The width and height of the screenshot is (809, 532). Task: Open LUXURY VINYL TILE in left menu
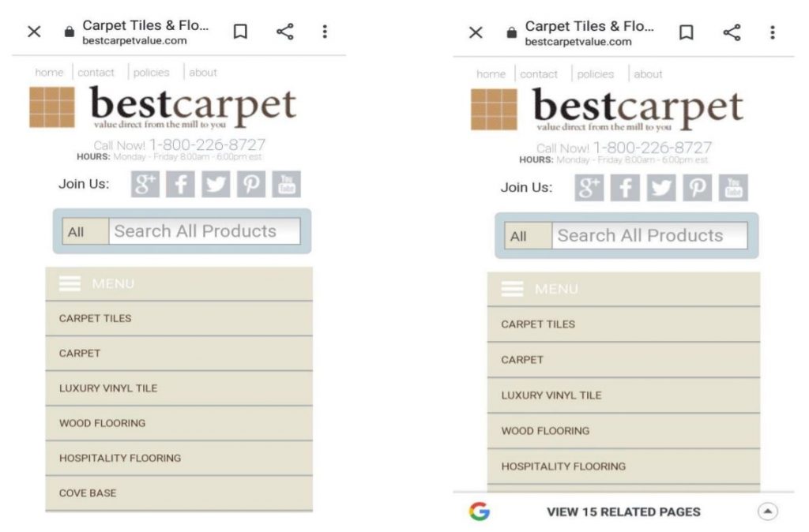108,388
